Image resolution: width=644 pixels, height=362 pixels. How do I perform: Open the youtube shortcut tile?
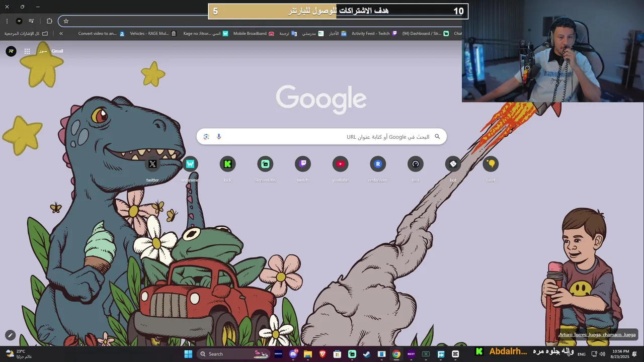point(340,169)
